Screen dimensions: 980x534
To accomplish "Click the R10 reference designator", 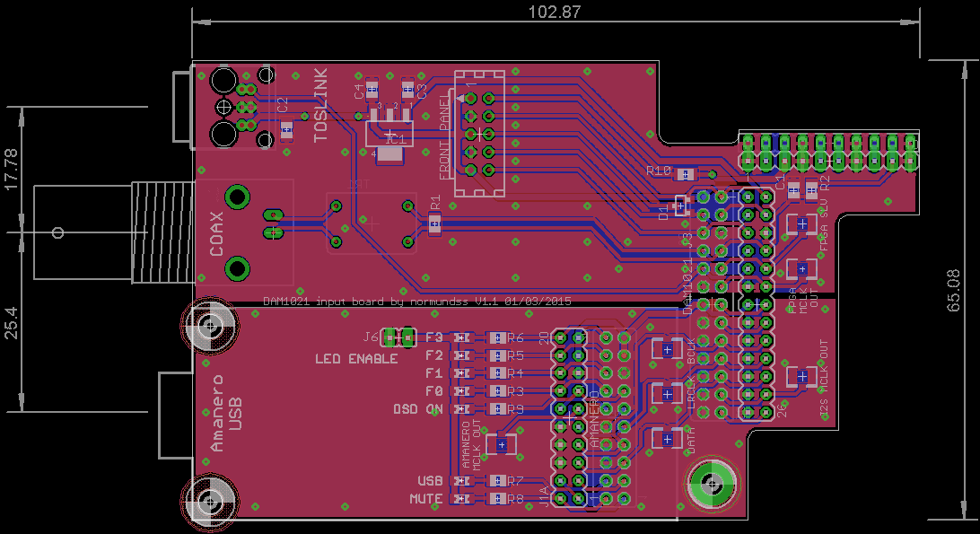I will (x=659, y=171).
